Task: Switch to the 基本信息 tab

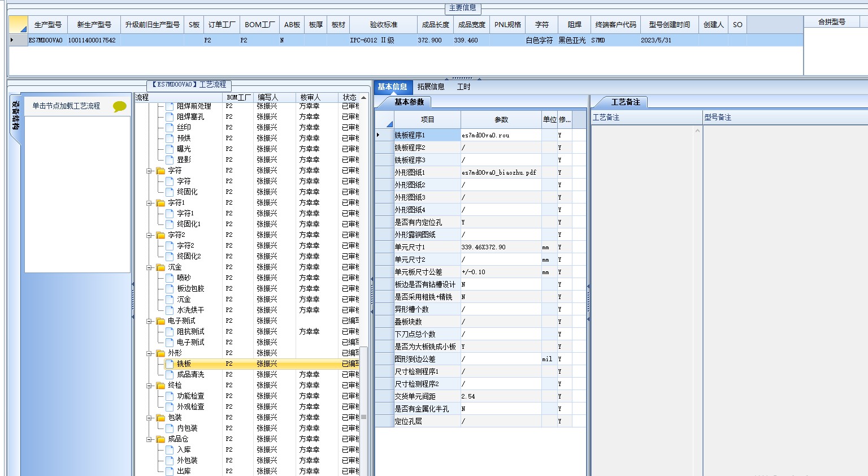Action: (393, 86)
